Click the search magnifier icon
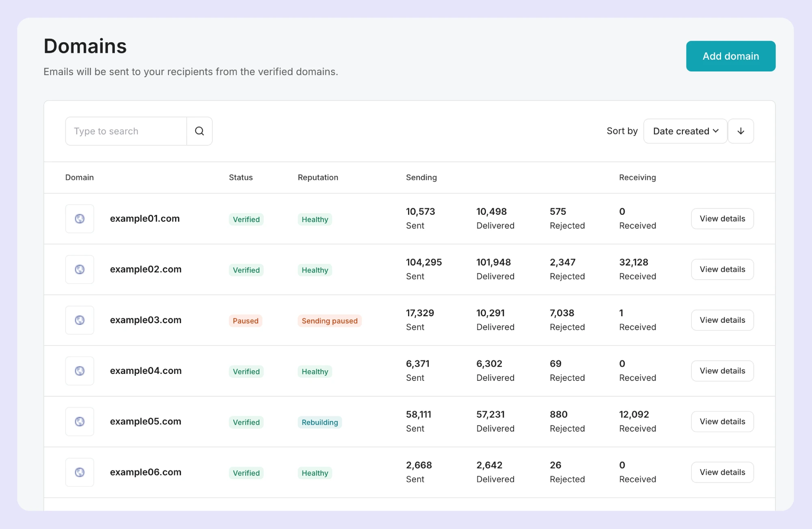This screenshot has height=529, width=812. (199, 131)
